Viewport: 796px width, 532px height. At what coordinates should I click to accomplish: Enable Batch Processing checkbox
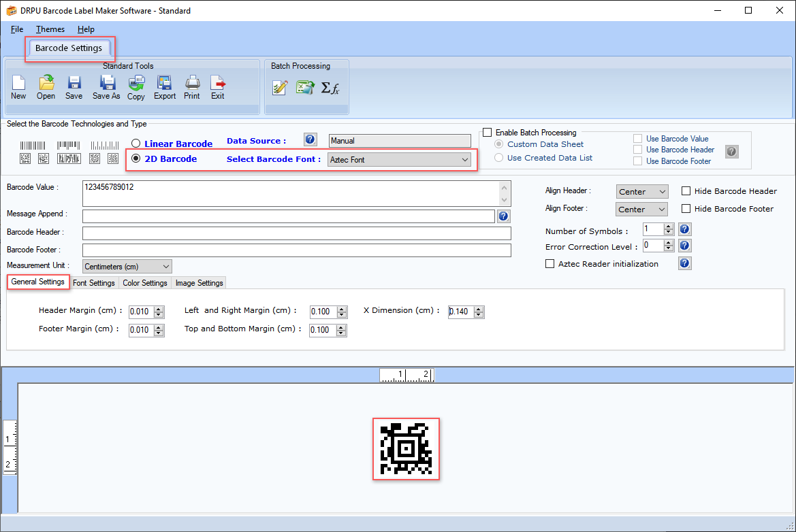click(488, 133)
